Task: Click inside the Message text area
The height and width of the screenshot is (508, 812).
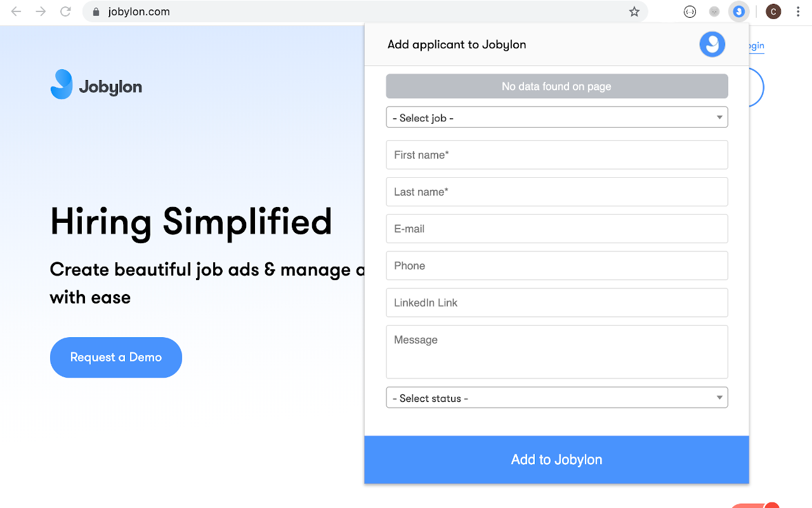Action: 556,352
